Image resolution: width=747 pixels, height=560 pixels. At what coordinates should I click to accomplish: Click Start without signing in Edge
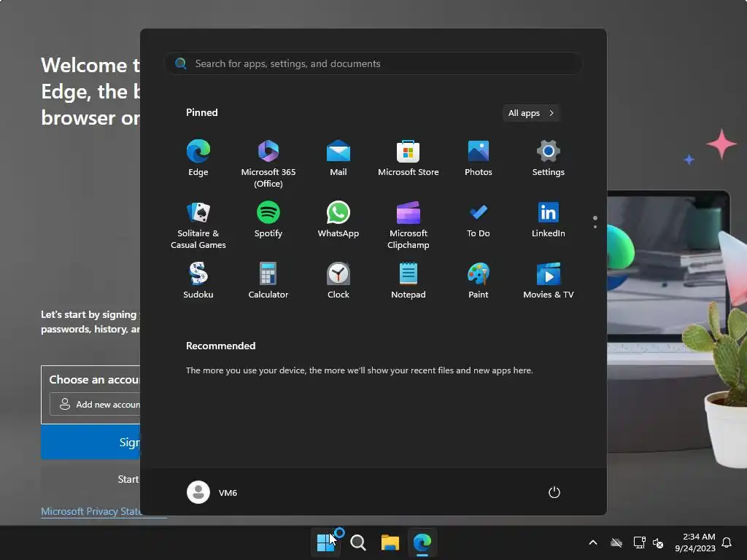128,479
